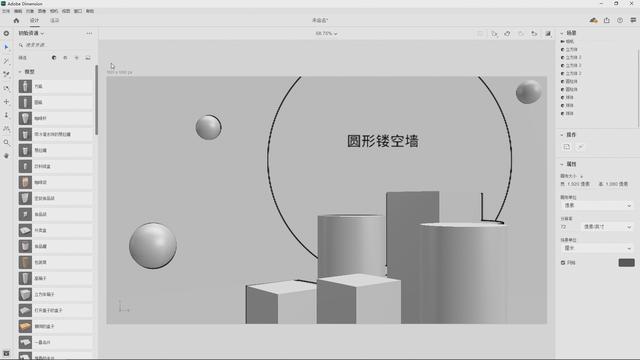Open the starter assets more options ellipsis
The width and height of the screenshot is (640, 360).
[89, 33]
